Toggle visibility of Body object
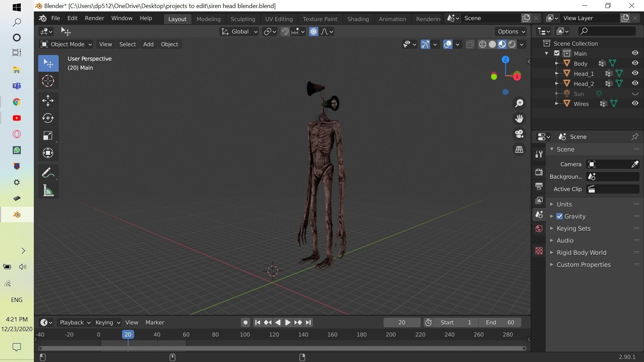 click(x=635, y=63)
